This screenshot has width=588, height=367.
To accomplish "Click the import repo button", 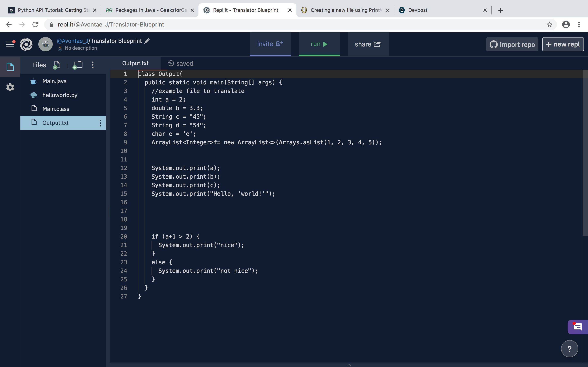I will click(x=512, y=44).
